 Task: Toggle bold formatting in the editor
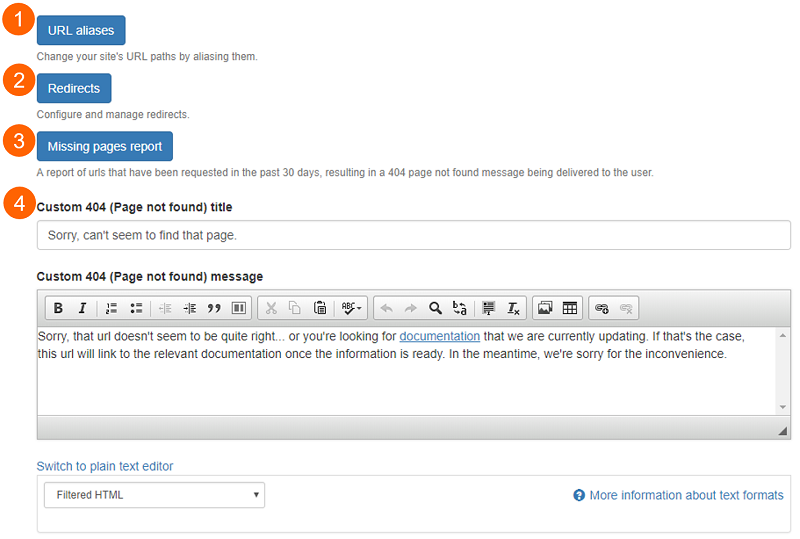58,308
